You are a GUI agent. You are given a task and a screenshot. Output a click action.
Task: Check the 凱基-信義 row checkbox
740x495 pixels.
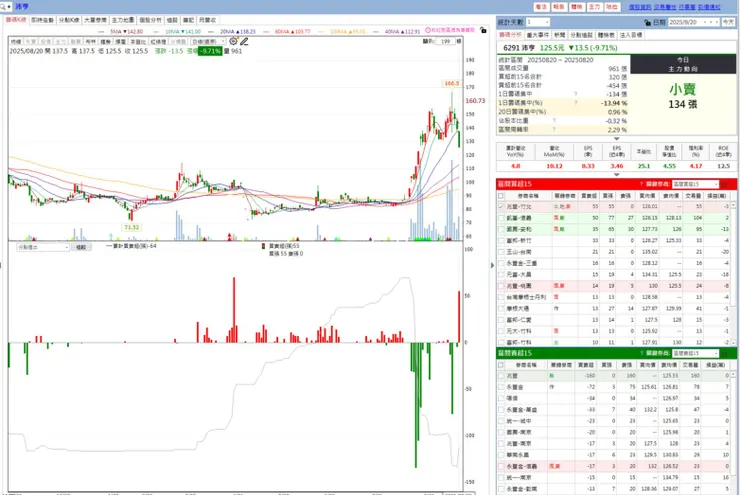[x=501, y=218]
